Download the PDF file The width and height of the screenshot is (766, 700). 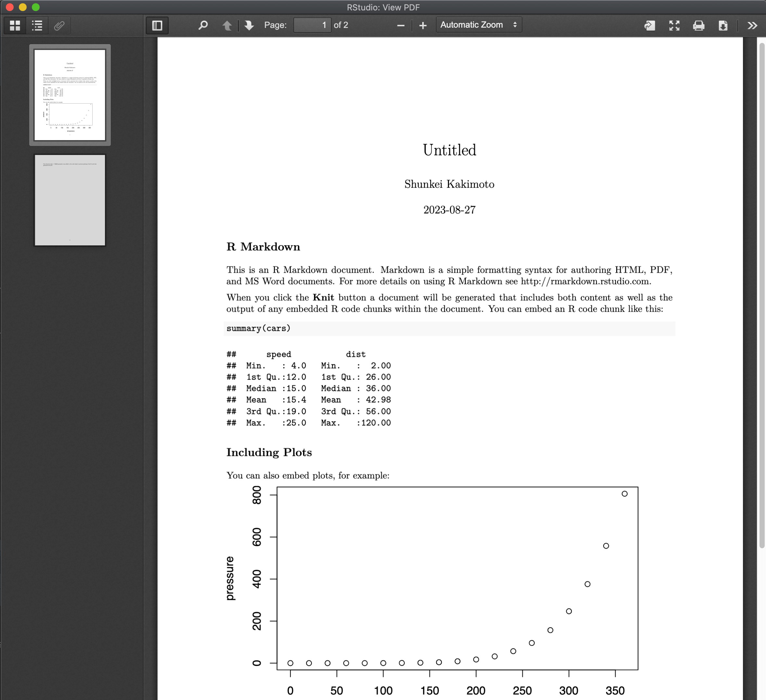723,25
